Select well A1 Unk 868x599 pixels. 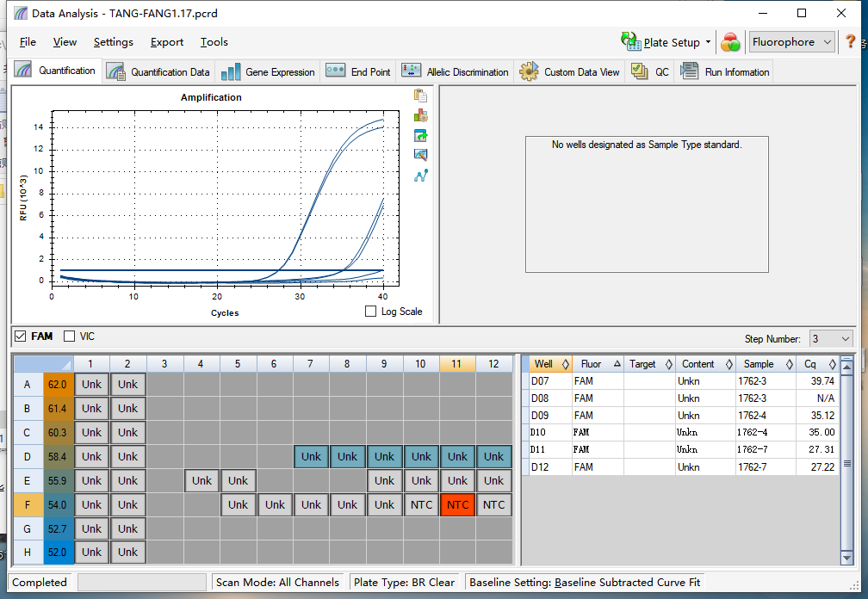(x=92, y=384)
